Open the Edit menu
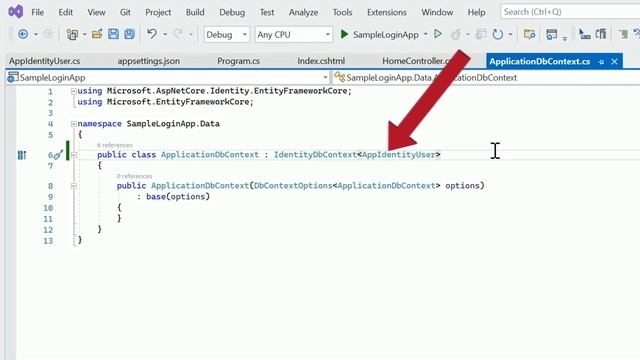This screenshot has height=360, width=640. (x=65, y=12)
